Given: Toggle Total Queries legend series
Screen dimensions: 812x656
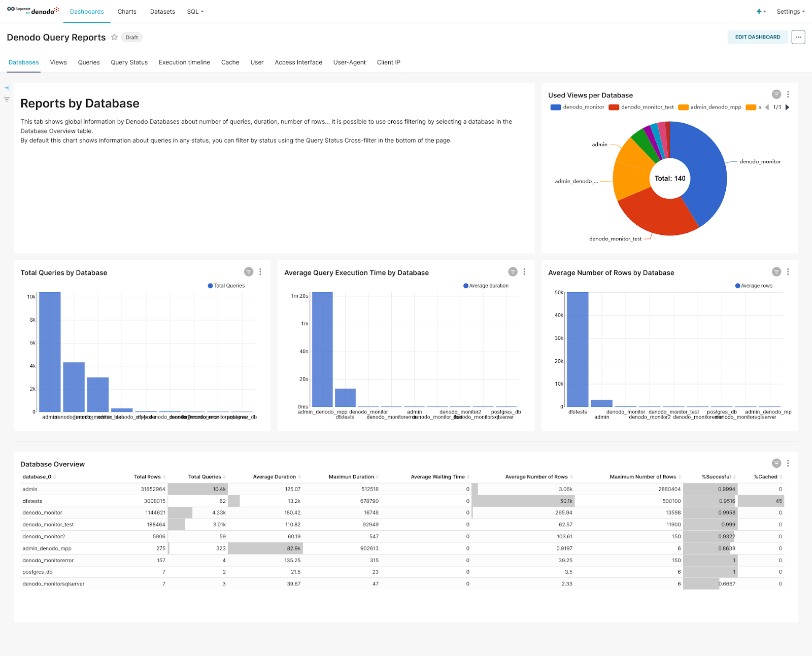Looking at the screenshot, I should [226, 286].
